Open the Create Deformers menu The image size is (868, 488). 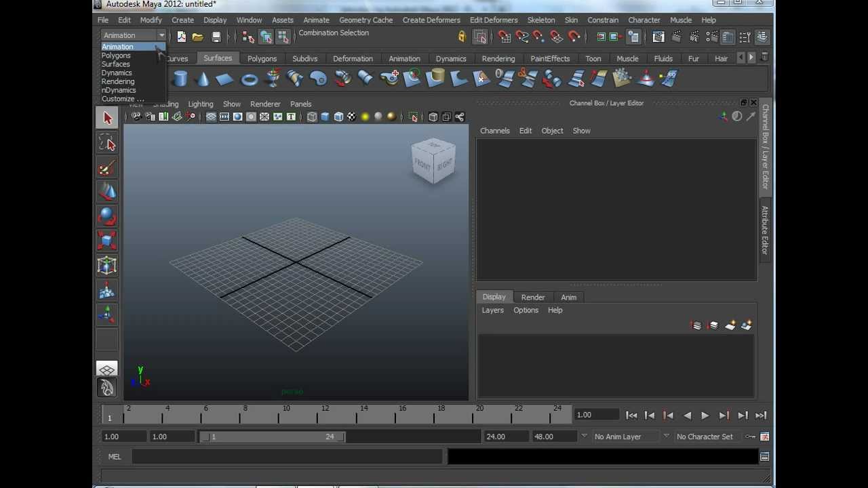coord(431,20)
